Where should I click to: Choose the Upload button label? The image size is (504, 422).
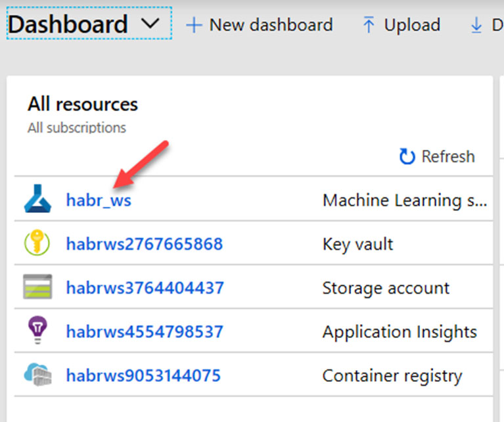coord(412,25)
